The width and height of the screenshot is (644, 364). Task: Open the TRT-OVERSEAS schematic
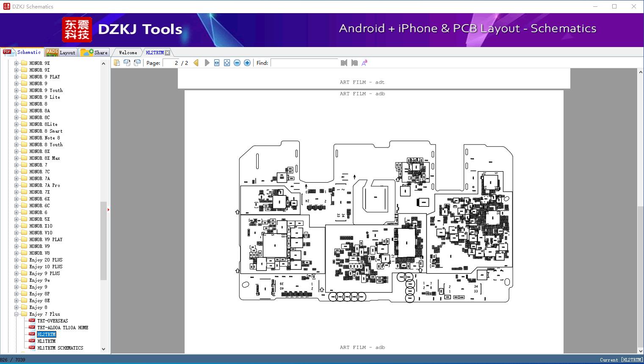click(x=53, y=321)
